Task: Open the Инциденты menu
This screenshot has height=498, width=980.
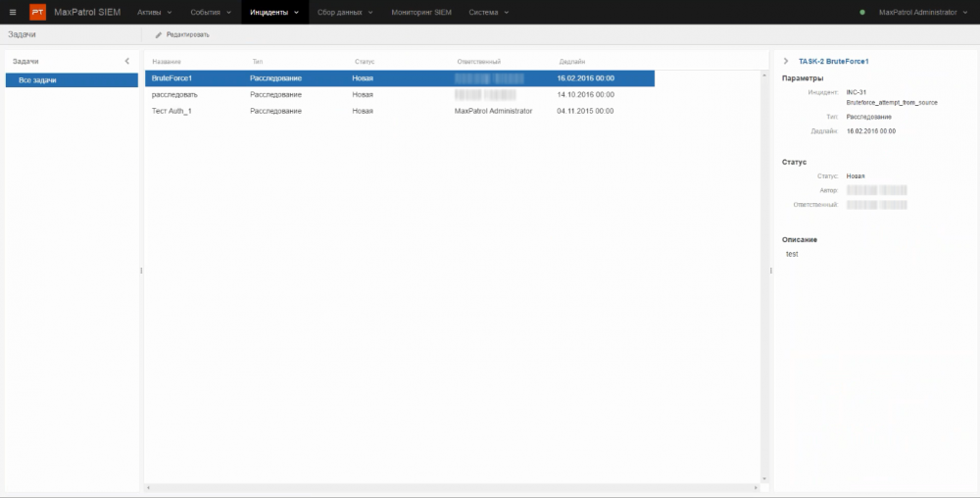Action: tap(274, 12)
